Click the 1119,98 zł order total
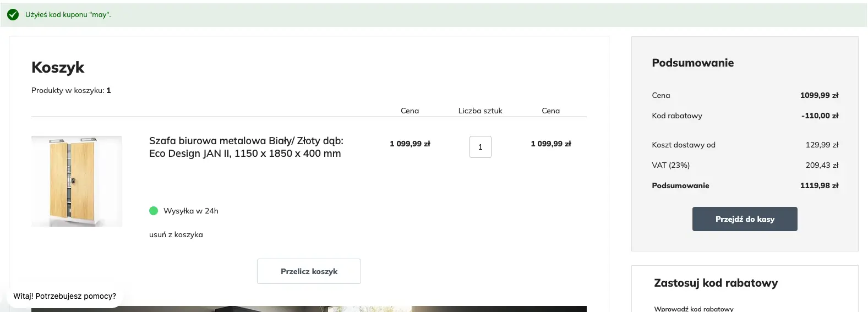Screen dimensions: 868x312 tap(819, 185)
